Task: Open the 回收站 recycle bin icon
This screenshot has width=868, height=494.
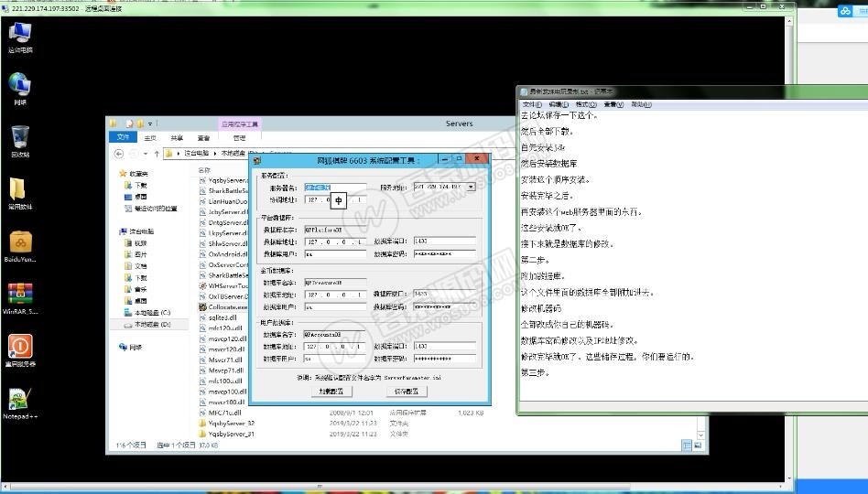Action: point(20,141)
